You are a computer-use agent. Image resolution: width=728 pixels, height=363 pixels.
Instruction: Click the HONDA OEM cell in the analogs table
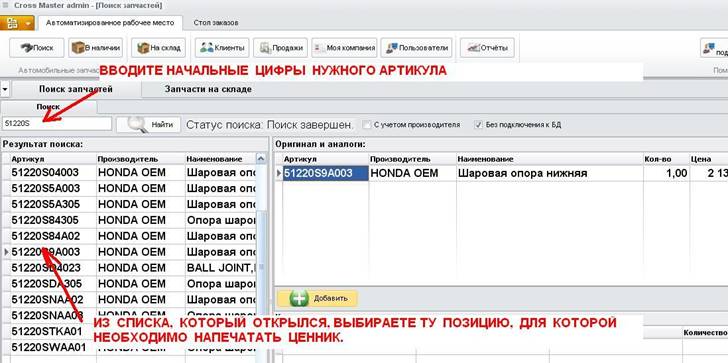(412, 173)
